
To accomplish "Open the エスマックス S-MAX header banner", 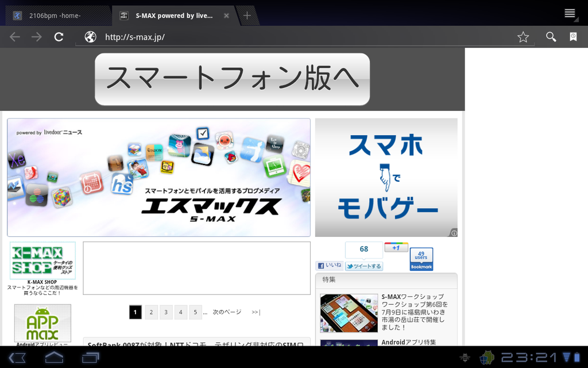I will pos(158,177).
